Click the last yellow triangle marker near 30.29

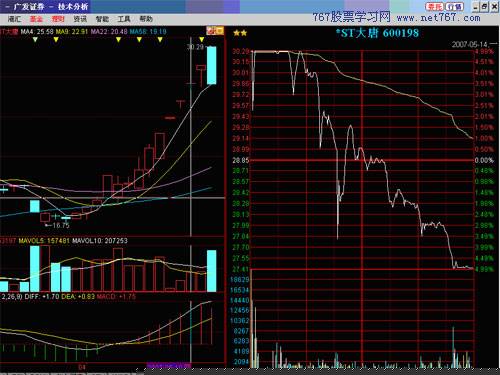tap(201, 40)
